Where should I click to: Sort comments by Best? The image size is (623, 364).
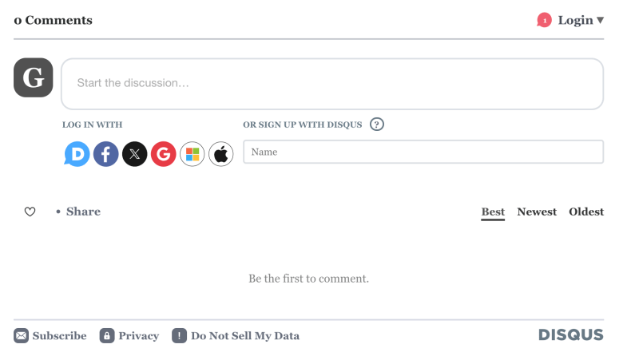(493, 212)
